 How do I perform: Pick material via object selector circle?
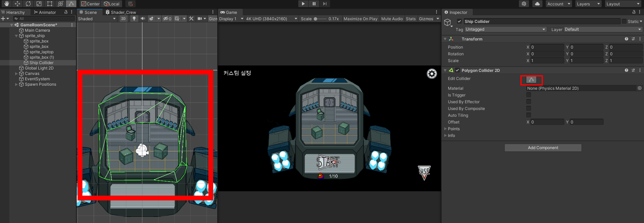(x=639, y=88)
